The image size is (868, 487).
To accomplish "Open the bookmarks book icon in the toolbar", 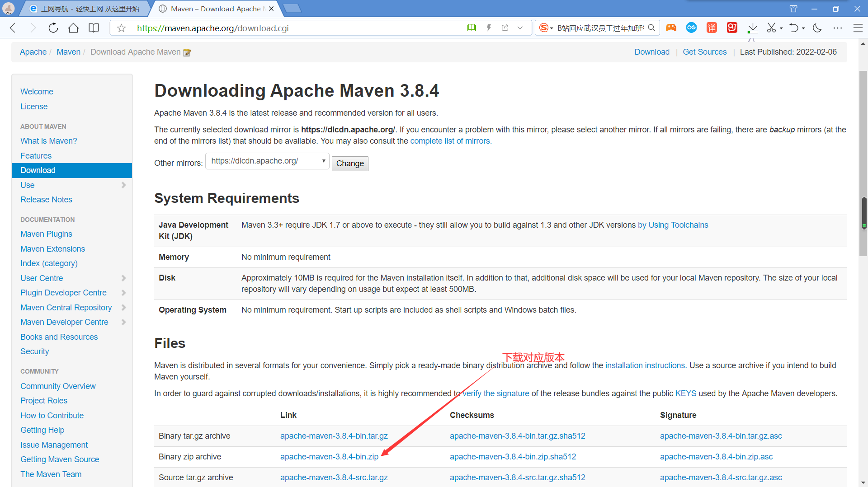I will pyautogui.click(x=94, y=28).
